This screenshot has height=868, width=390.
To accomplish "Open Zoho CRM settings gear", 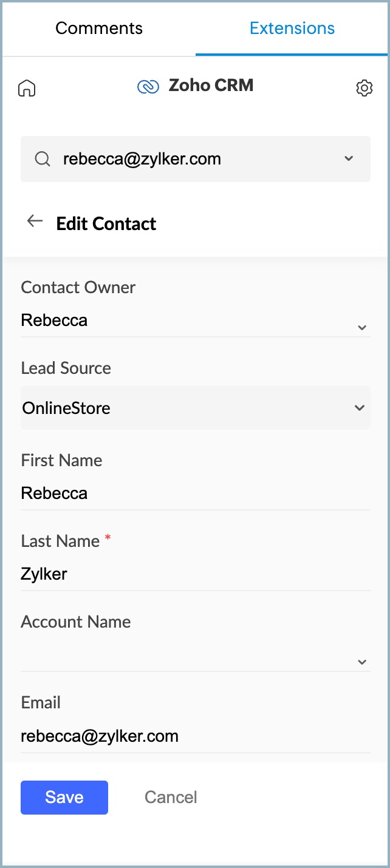I will [363, 88].
